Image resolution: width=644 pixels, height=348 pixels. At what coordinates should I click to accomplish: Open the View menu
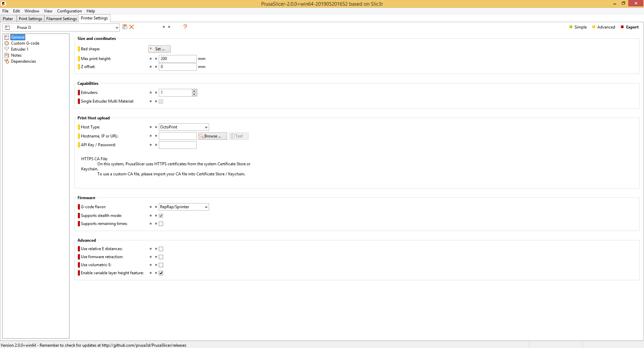point(48,11)
